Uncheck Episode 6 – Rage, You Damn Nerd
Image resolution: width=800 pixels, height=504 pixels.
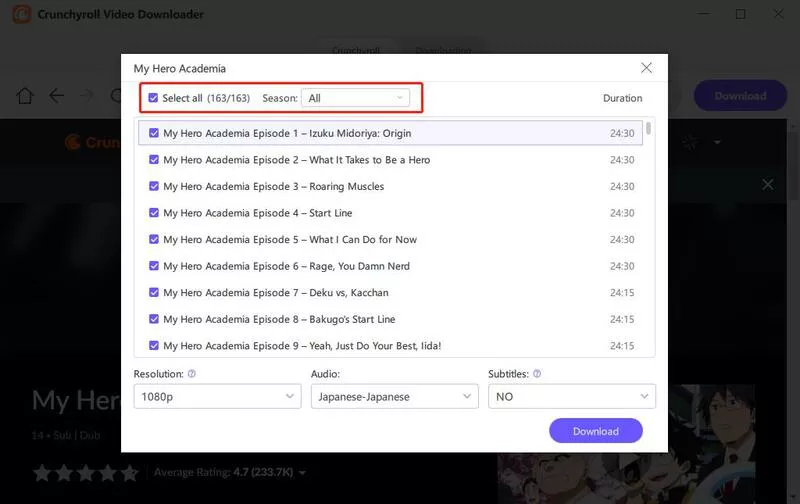(154, 266)
